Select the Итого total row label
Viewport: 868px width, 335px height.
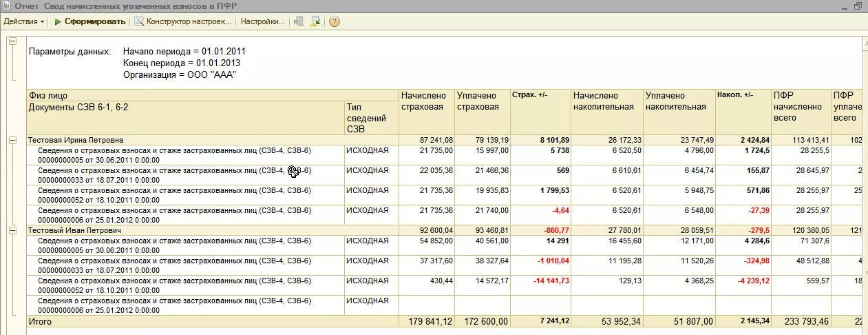click(40, 321)
